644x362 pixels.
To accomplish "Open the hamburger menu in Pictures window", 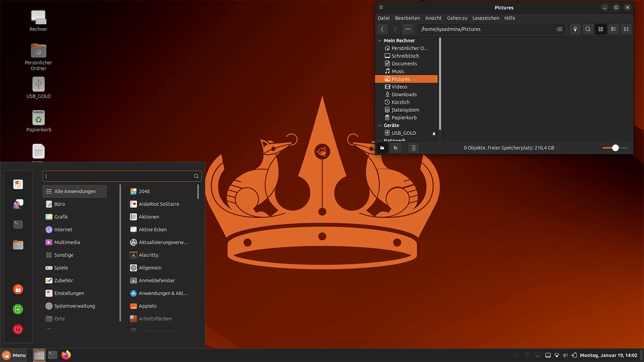I will click(x=381, y=7).
